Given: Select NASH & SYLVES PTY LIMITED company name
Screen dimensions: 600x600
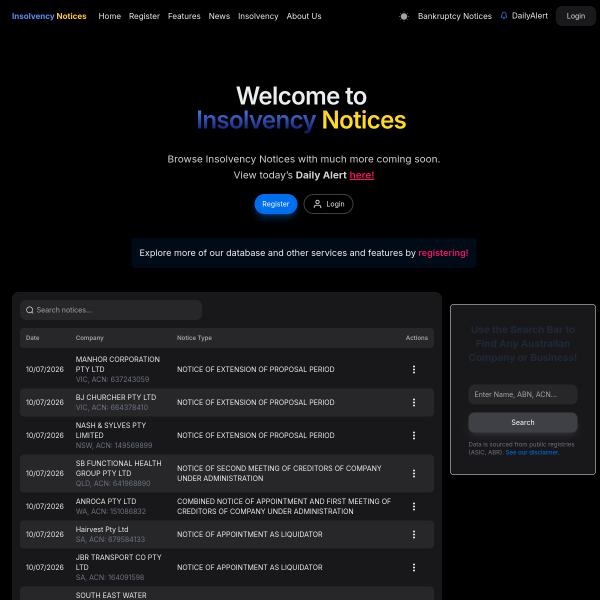Looking at the screenshot, I should [x=111, y=430].
